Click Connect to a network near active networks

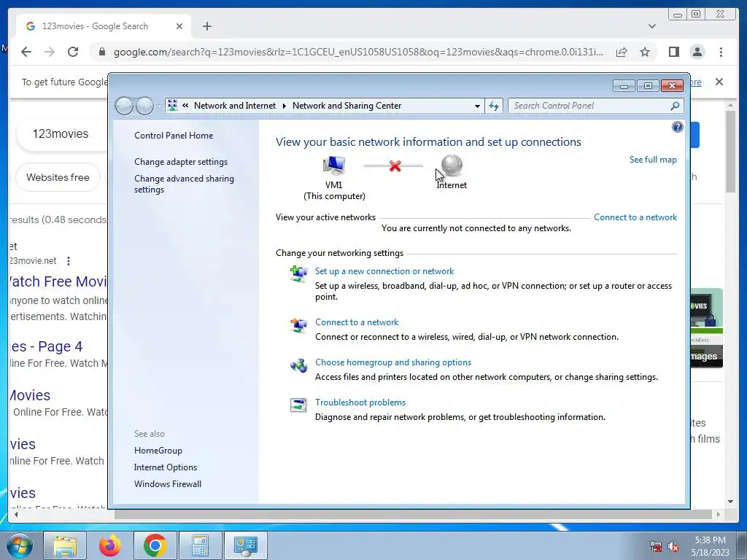[x=635, y=217]
